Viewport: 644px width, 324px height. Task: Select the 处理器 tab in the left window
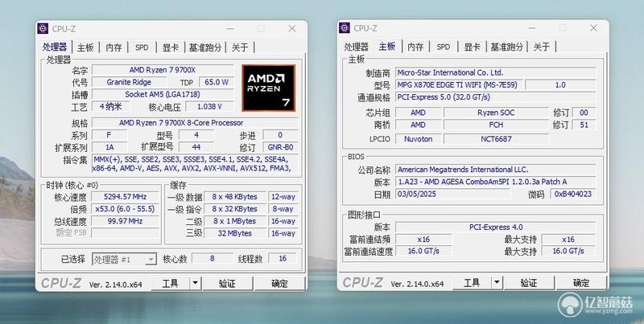pos(55,47)
